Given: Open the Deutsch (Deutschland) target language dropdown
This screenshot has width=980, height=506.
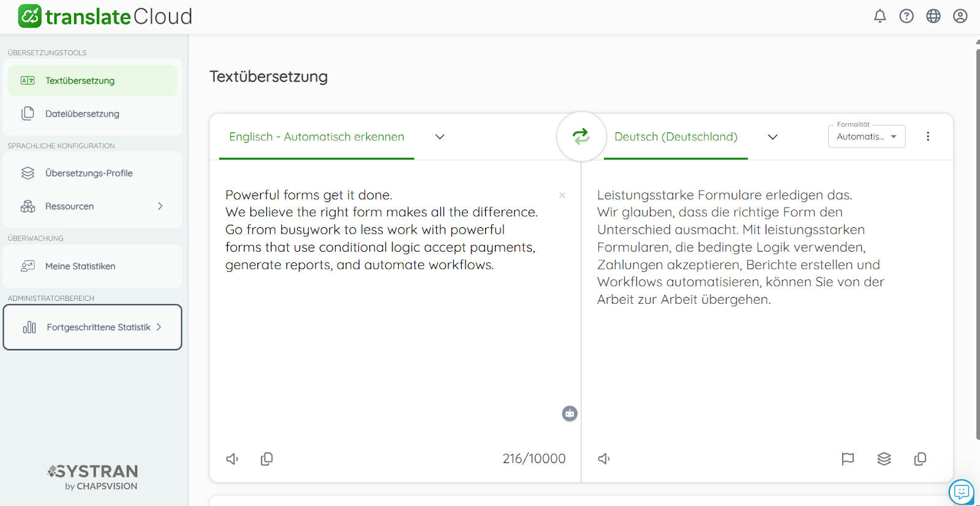Looking at the screenshot, I should point(772,137).
